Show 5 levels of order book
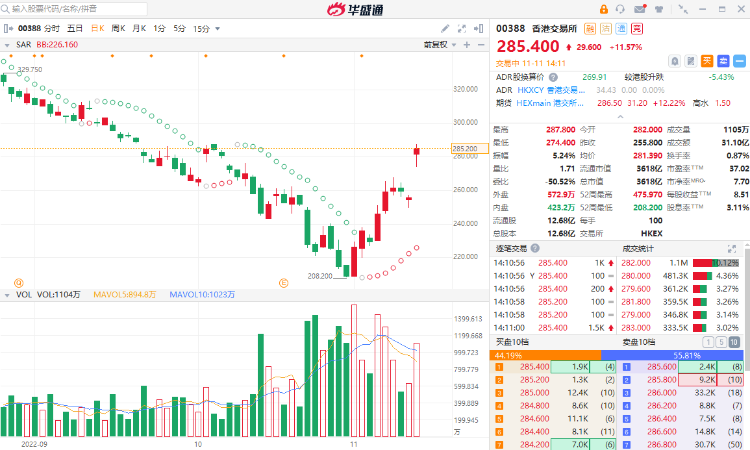 tap(721, 342)
